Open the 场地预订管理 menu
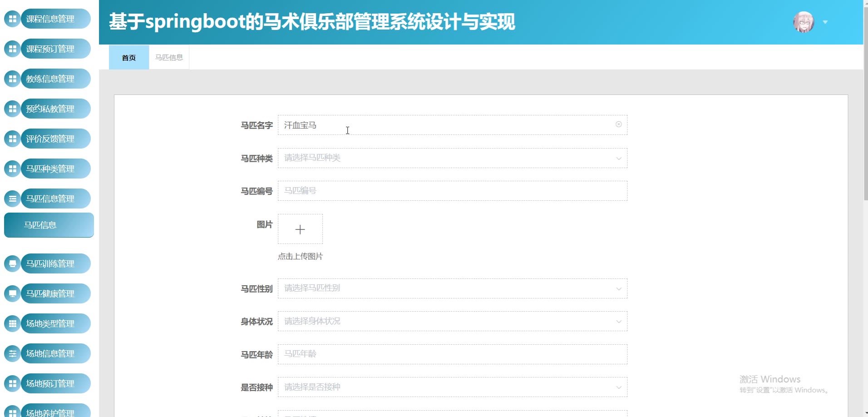 tap(56, 383)
